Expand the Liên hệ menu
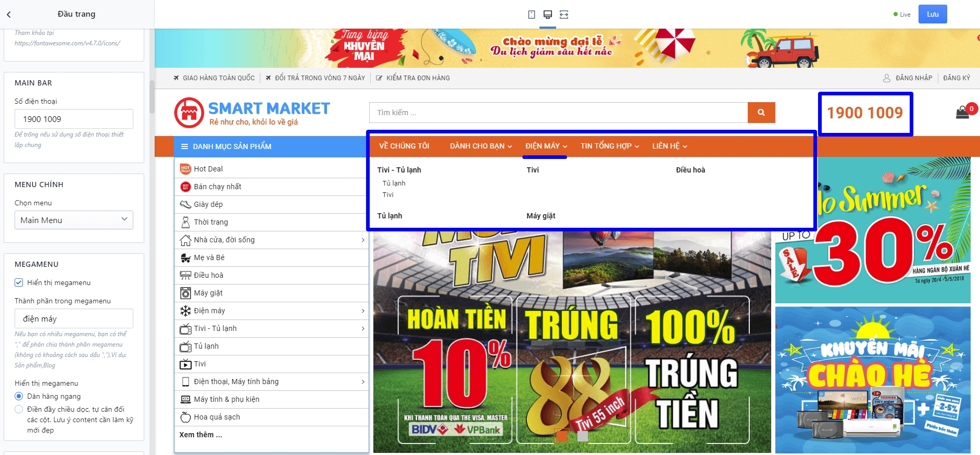 [x=670, y=146]
